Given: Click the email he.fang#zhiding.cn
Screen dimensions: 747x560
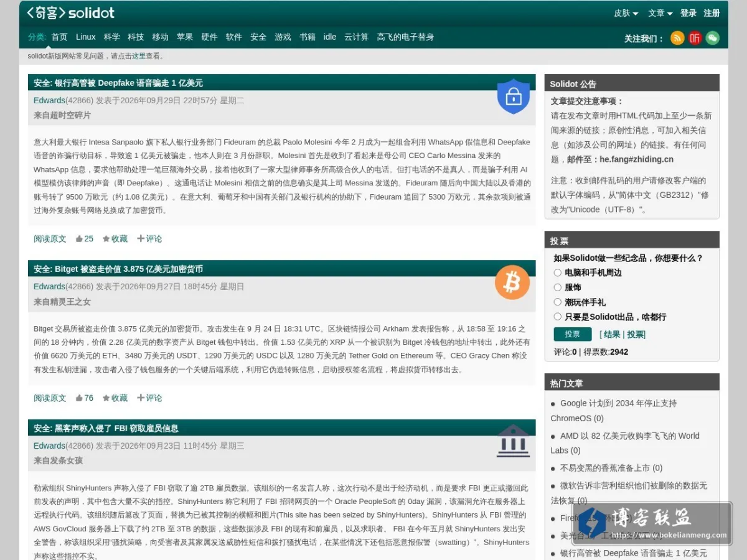Looking at the screenshot, I should [636, 159].
